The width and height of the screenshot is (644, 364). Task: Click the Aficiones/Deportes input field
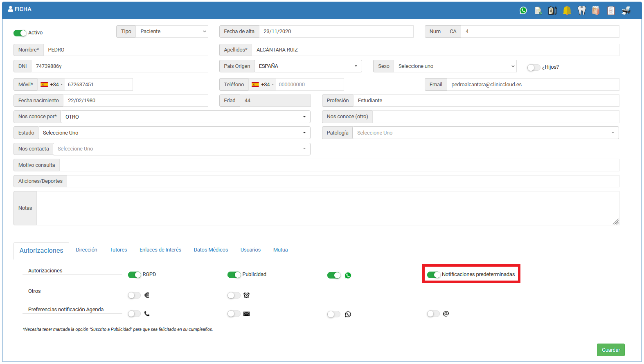coord(343,181)
